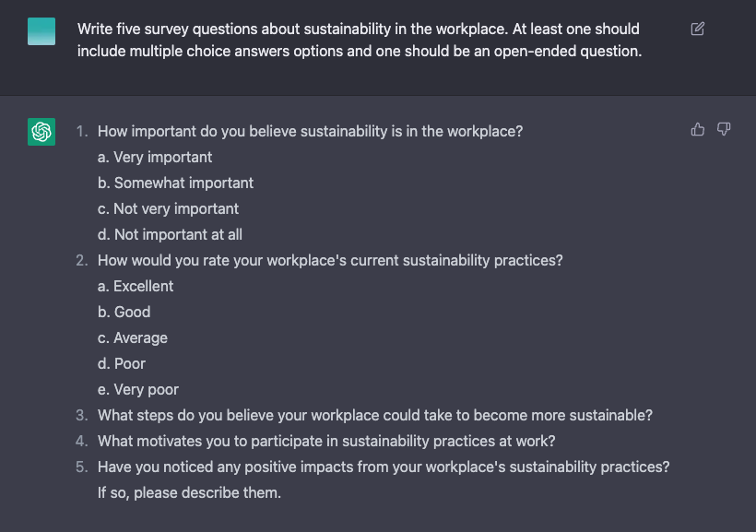Click the 'd. Not important at all' option
756x532 pixels.
tap(170, 234)
